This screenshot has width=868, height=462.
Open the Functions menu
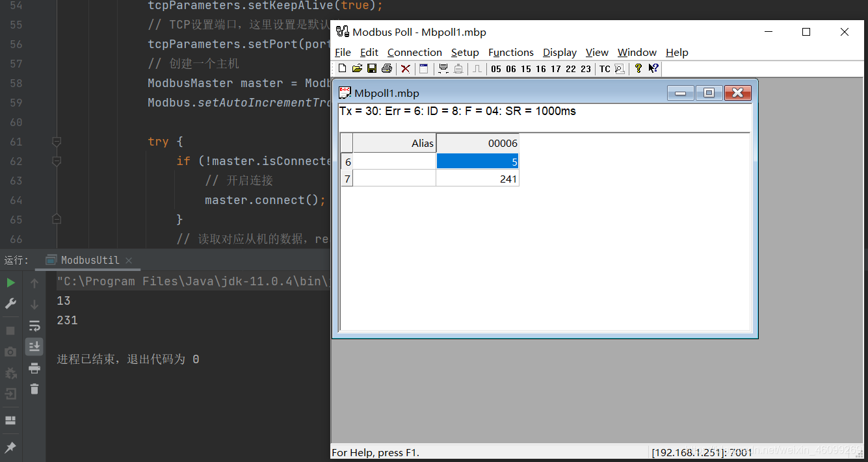(511, 53)
